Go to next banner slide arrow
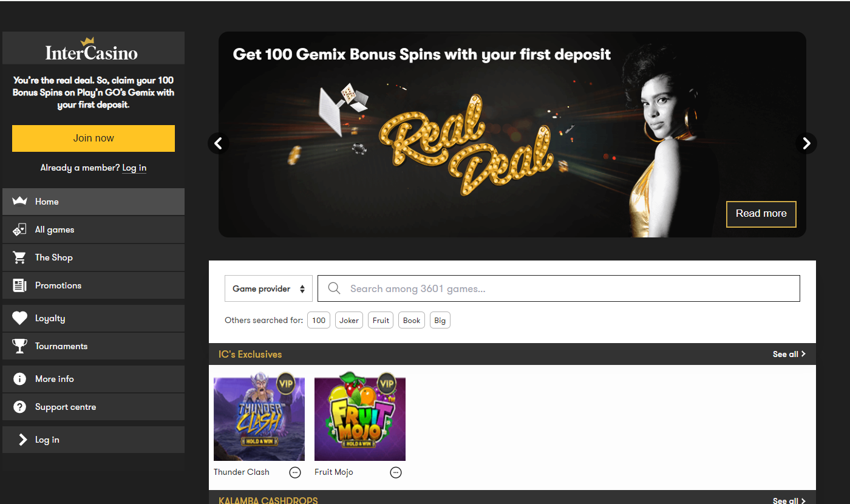Image resolution: width=850 pixels, height=504 pixels. (806, 143)
